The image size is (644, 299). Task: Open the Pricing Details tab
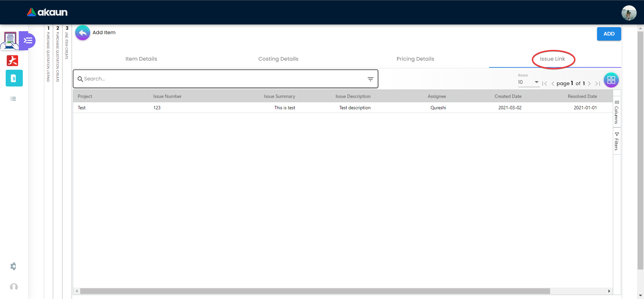[x=415, y=59]
